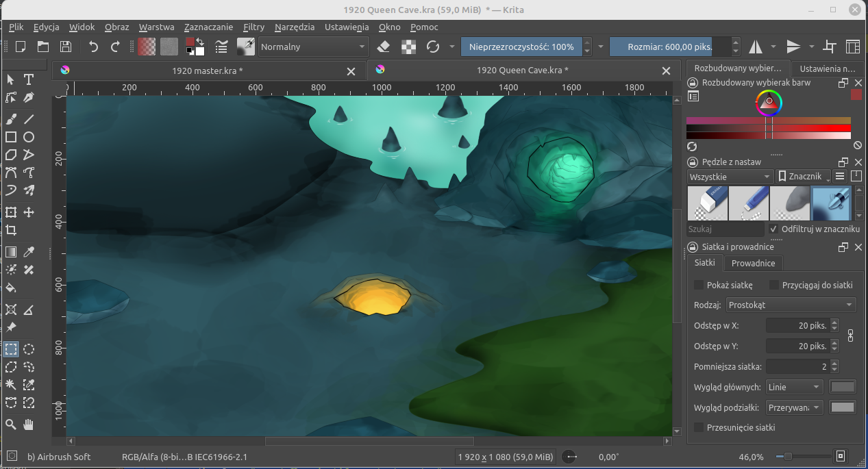Select the Text tool in toolbox

(x=29, y=79)
